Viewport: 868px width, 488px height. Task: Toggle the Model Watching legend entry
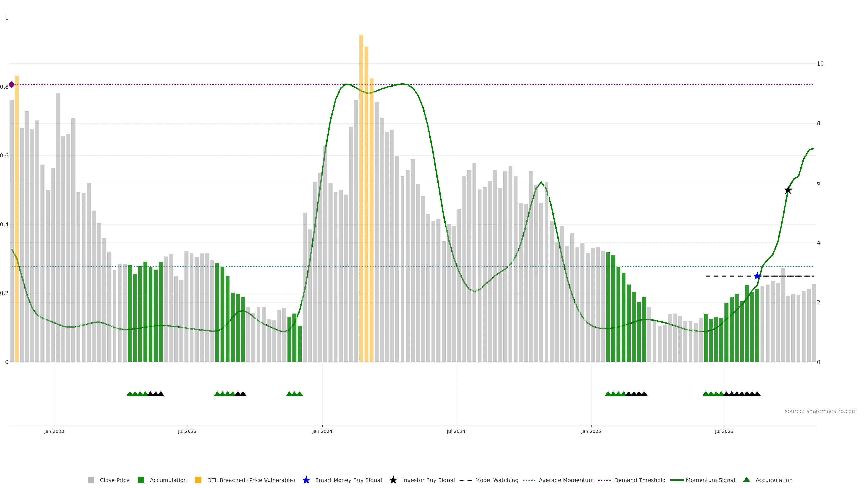497,480
